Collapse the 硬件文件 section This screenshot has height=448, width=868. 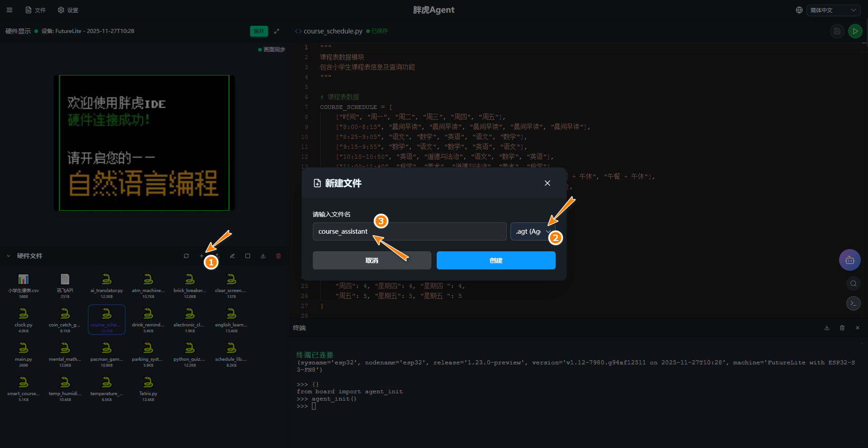(x=9, y=256)
